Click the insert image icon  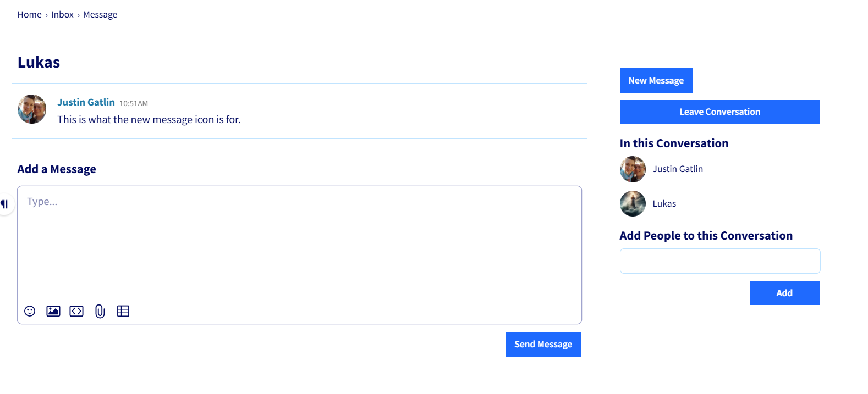click(x=53, y=311)
